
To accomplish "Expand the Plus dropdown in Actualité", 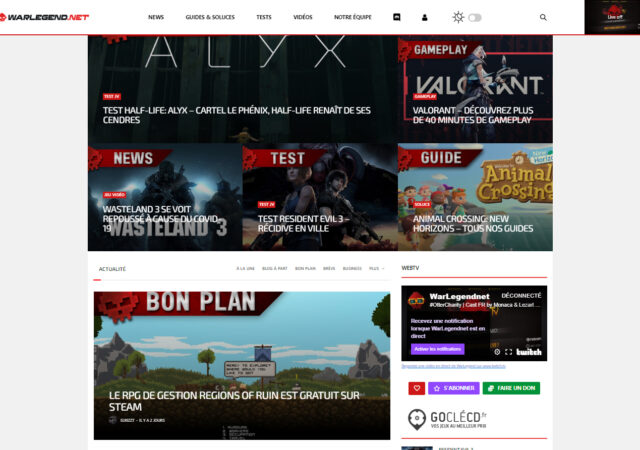I will tap(376, 269).
